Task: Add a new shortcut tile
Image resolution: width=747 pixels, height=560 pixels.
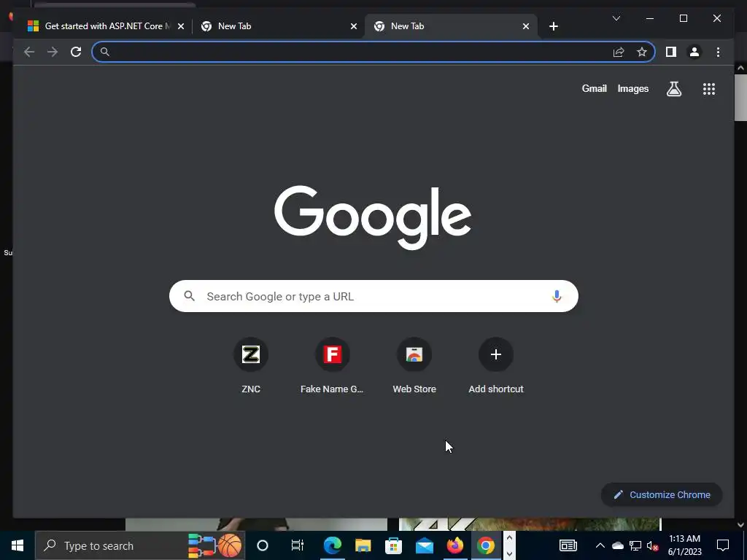Action: 496,366
